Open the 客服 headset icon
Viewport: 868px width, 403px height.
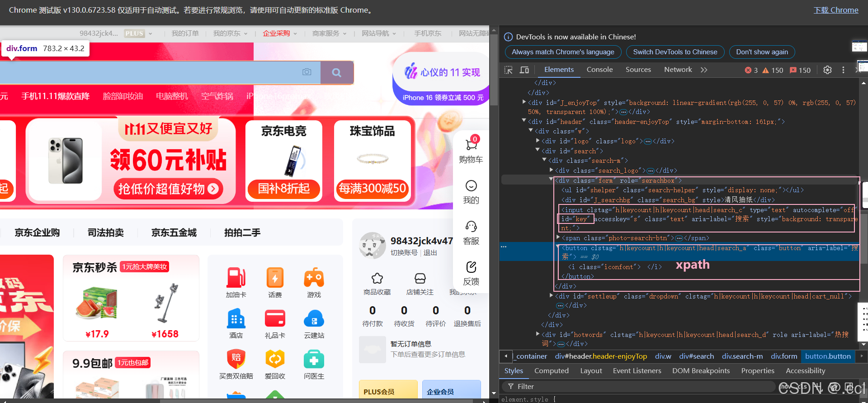[471, 226]
